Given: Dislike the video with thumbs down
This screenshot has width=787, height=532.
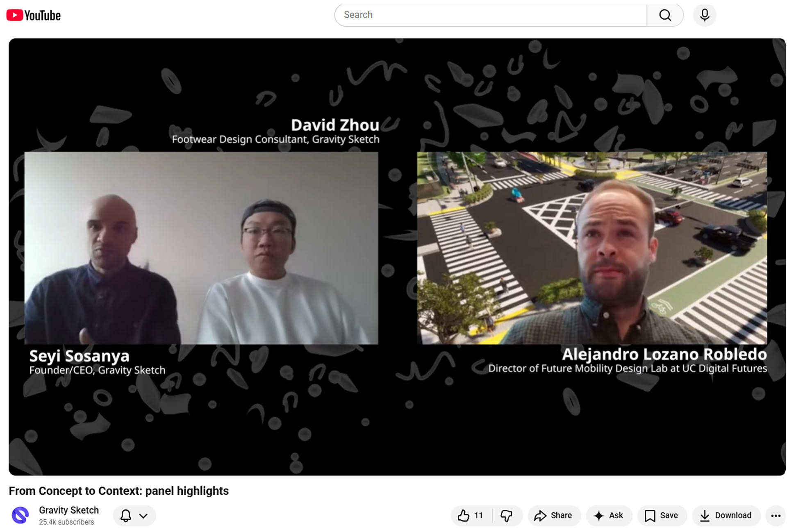Looking at the screenshot, I should pos(507,515).
